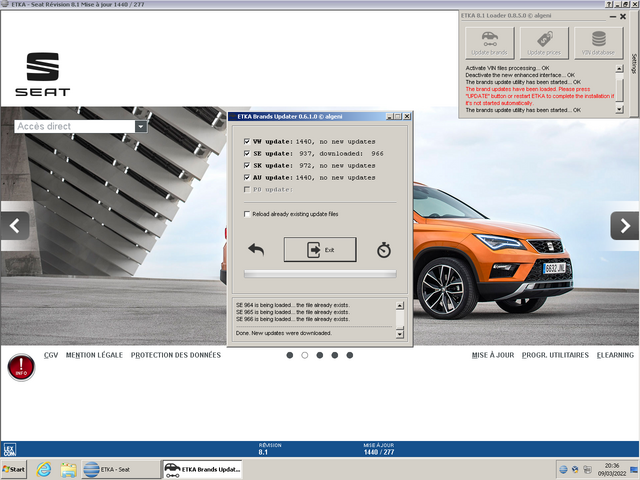Click the red INFO icon

pos(21,367)
